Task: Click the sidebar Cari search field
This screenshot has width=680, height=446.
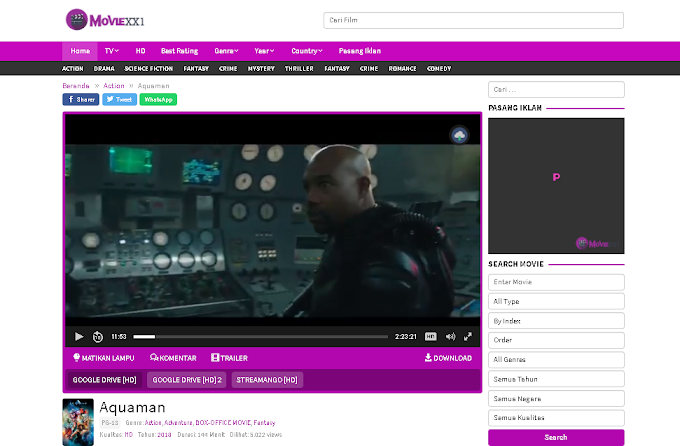Action: coord(556,89)
